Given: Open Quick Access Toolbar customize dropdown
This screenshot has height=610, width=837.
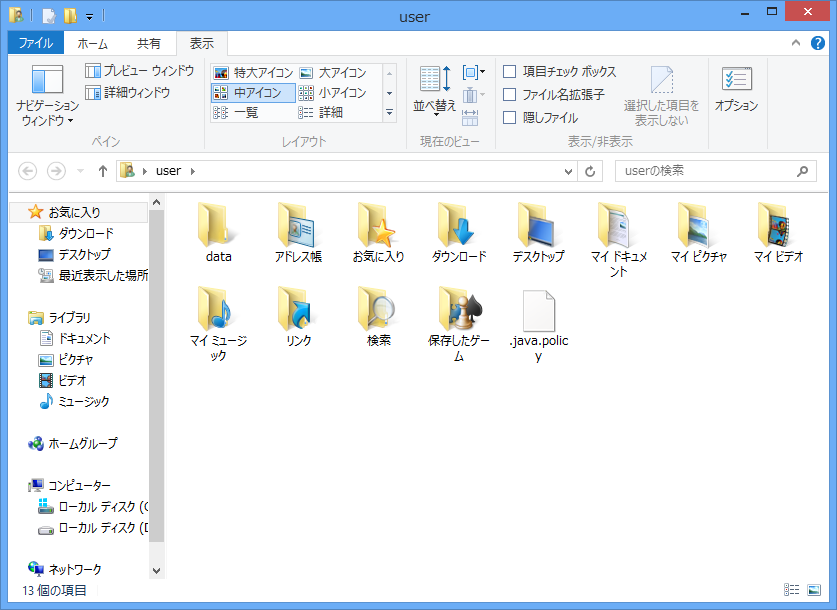Looking at the screenshot, I should [90, 17].
